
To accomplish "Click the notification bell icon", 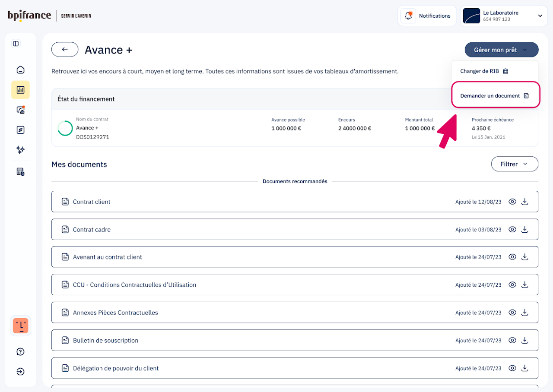I will click(408, 16).
